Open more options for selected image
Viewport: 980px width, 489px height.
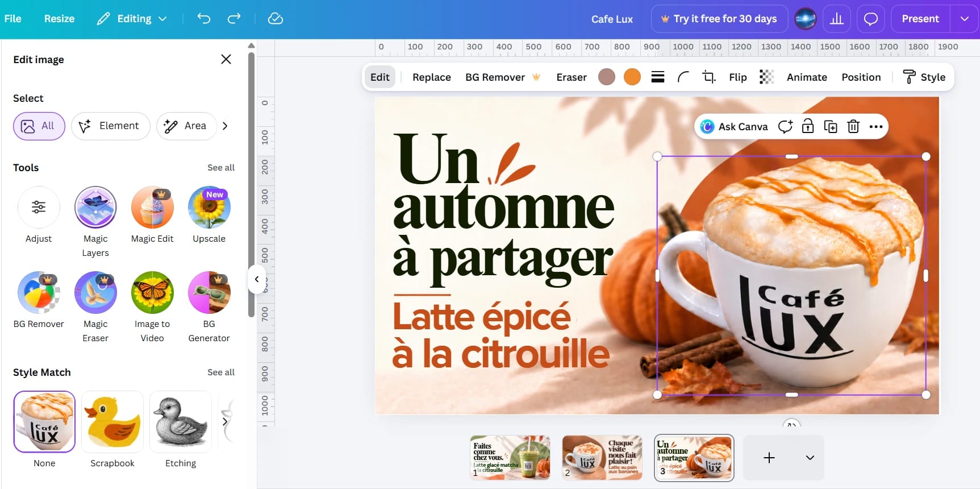click(876, 126)
